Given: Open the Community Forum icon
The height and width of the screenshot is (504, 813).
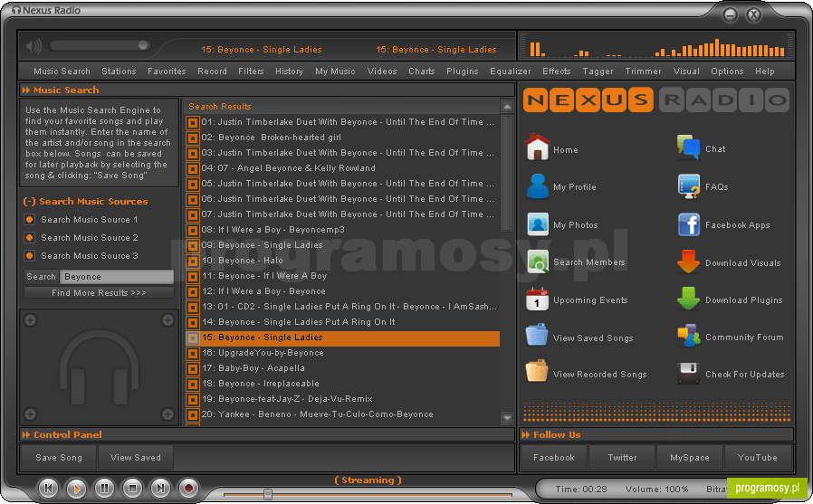Looking at the screenshot, I should 689,337.
